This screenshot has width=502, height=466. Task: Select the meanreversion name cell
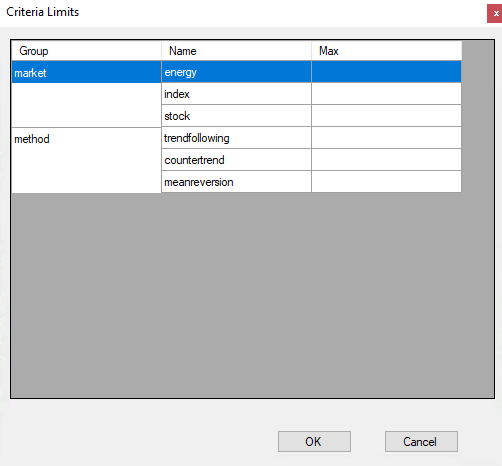click(237, 182)
